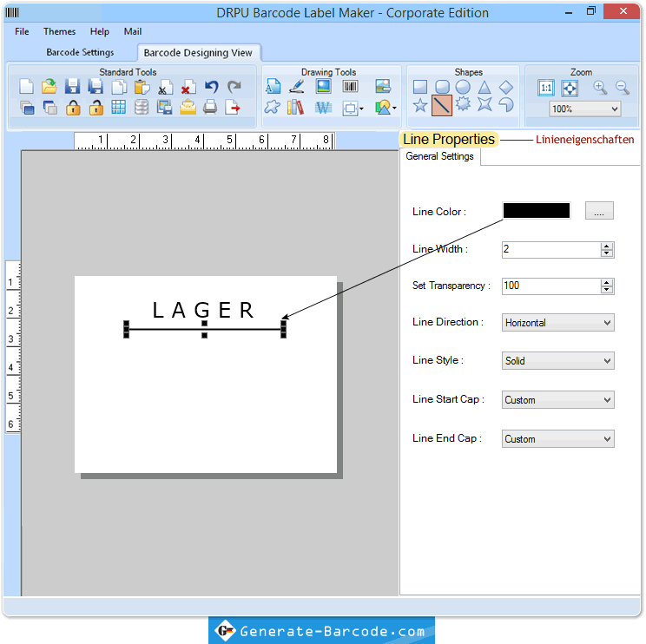Insert a barcode with the barcode tool
Image resolution: width=646 pixels, height=644 pixels.
[350, 87]
